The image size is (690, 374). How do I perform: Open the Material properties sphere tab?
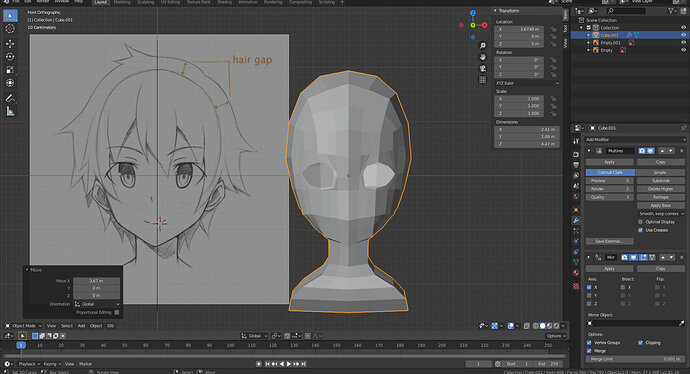point(576,273)
